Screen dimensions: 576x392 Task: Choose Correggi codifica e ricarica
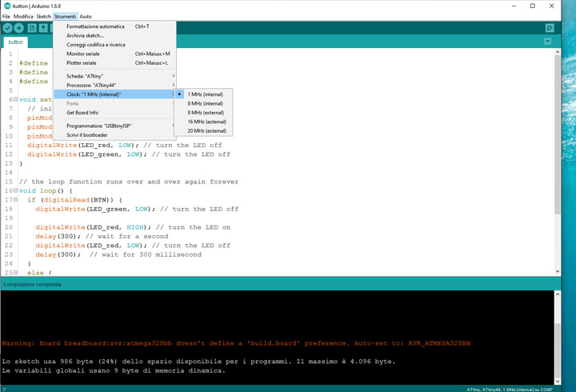point(114,45)
